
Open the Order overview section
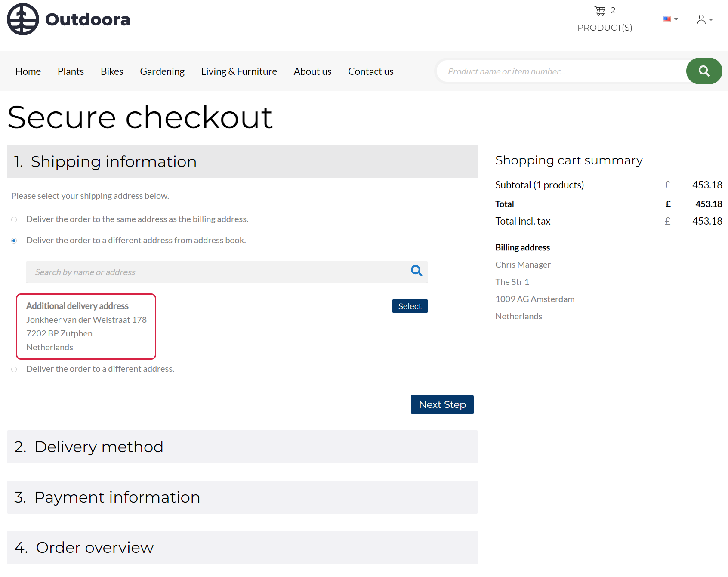point(242,548)
